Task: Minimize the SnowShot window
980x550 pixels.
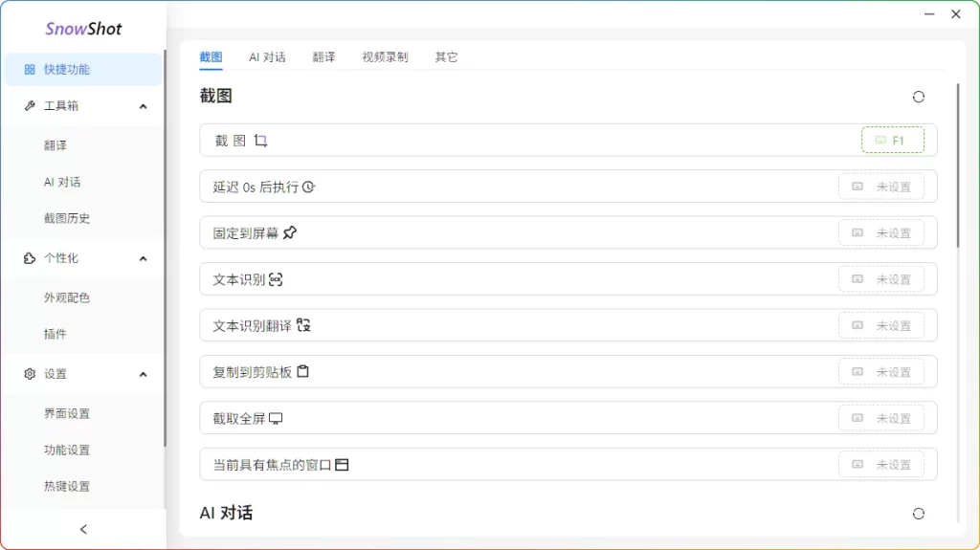Action: (x=929, y=13)
